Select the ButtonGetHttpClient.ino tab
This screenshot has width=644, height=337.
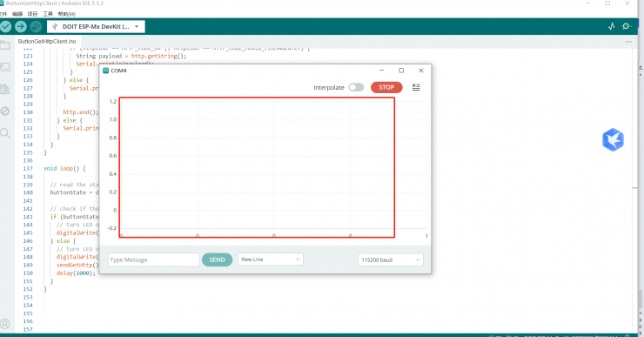[x=47, y=42]
